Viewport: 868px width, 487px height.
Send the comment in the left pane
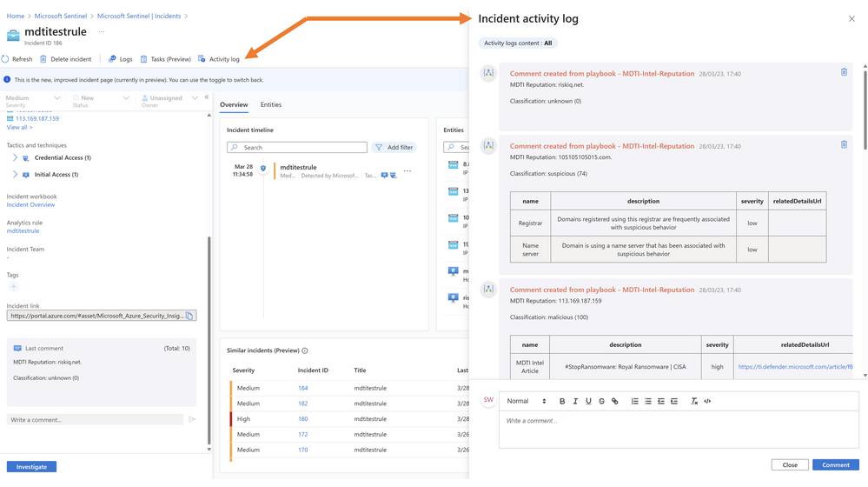(192, 419)
